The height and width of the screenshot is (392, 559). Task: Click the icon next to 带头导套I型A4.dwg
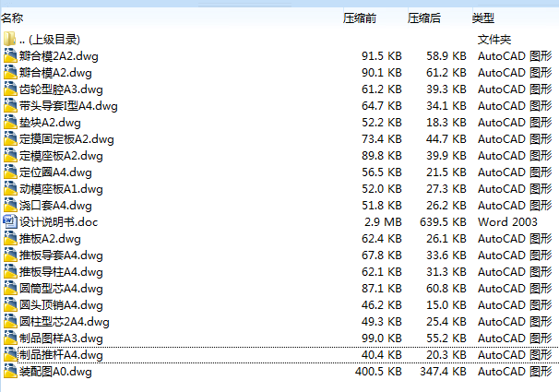tap(10, 106)
